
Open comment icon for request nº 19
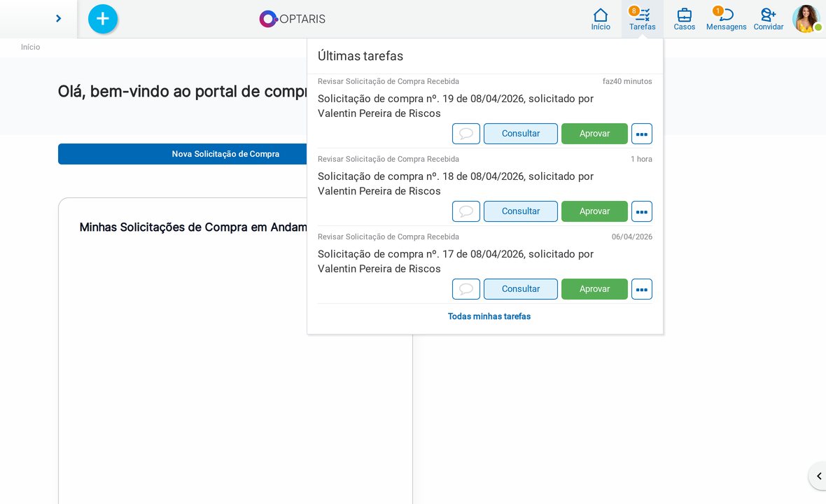tap(466, 134)
